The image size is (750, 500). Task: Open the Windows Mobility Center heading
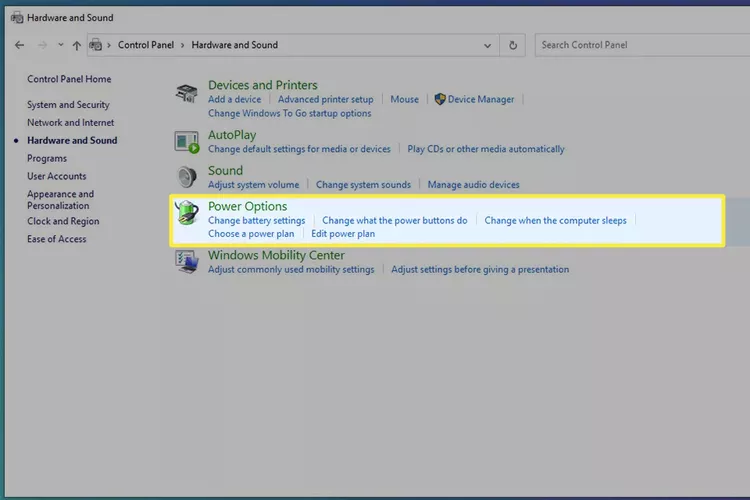coord(276,256)
